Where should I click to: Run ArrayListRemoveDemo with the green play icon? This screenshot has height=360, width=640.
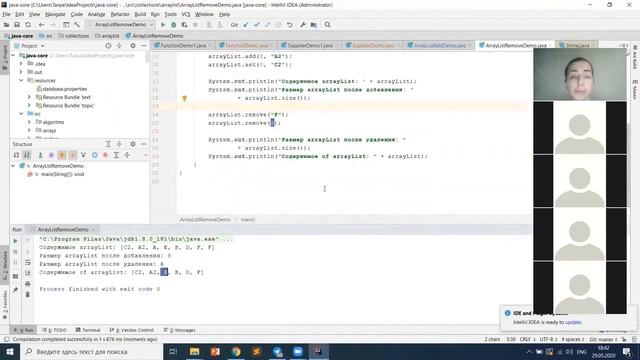tap(163, 25)
